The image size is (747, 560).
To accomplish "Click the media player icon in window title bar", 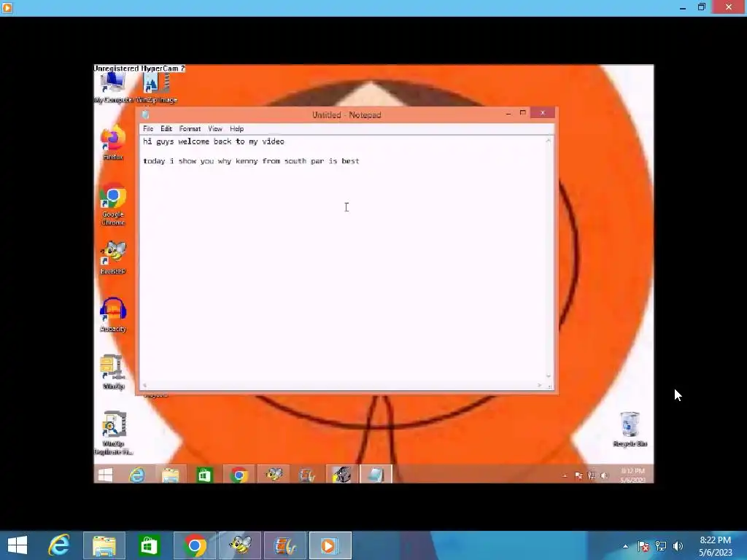I will (x=7, y=7).
